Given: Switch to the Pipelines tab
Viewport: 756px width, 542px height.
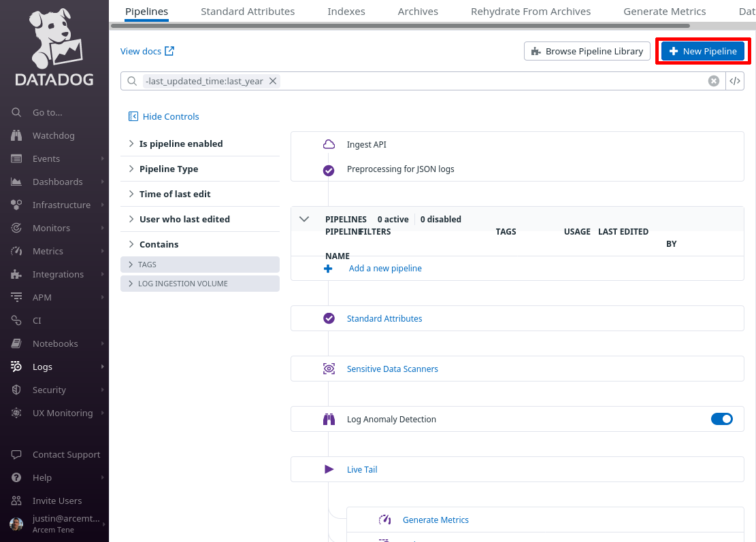Looking at the screenshot, I should [x=146, y=11].
